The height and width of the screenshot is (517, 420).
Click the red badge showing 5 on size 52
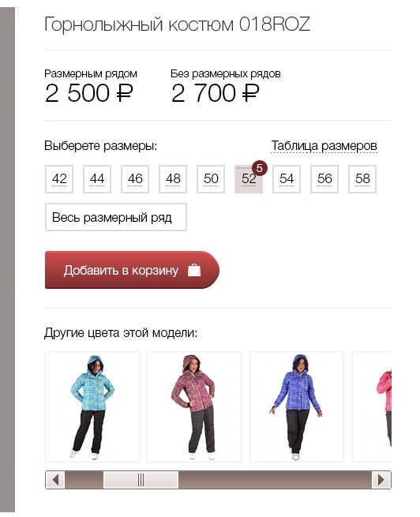click(x=260, y=168)
